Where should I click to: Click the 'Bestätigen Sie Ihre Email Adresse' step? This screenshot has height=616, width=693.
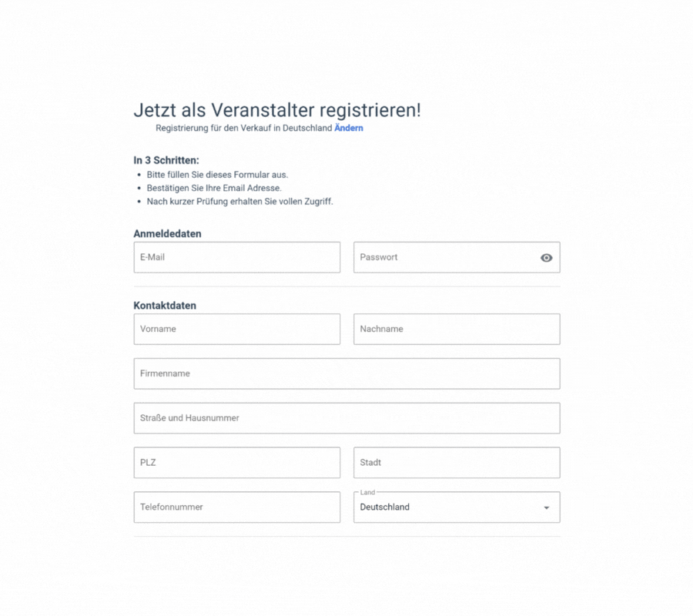(x=214, y=188)
